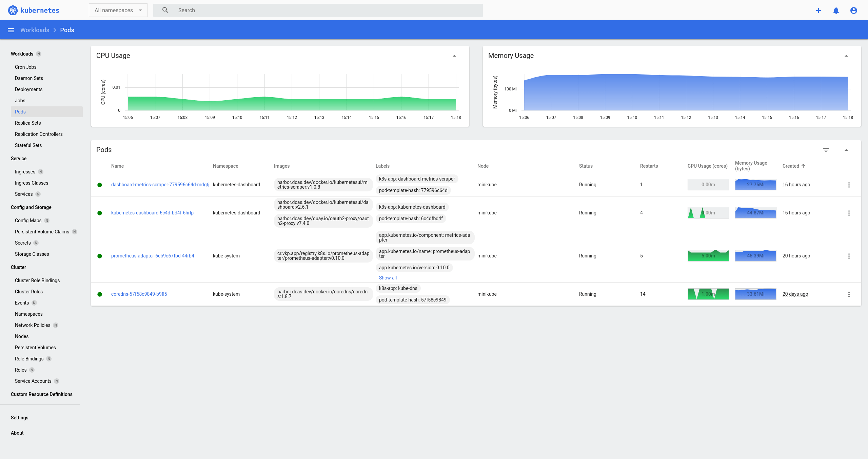Select Deployments in the sidebar
868x459 pixels.
(x=28, y=89)
